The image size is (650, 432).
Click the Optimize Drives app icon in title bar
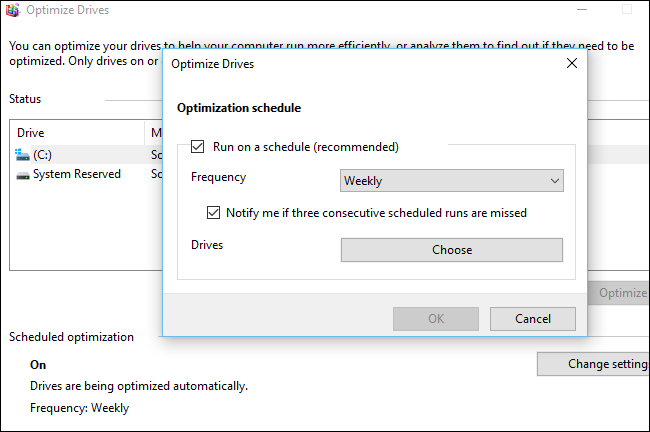[x=12, y=10]
